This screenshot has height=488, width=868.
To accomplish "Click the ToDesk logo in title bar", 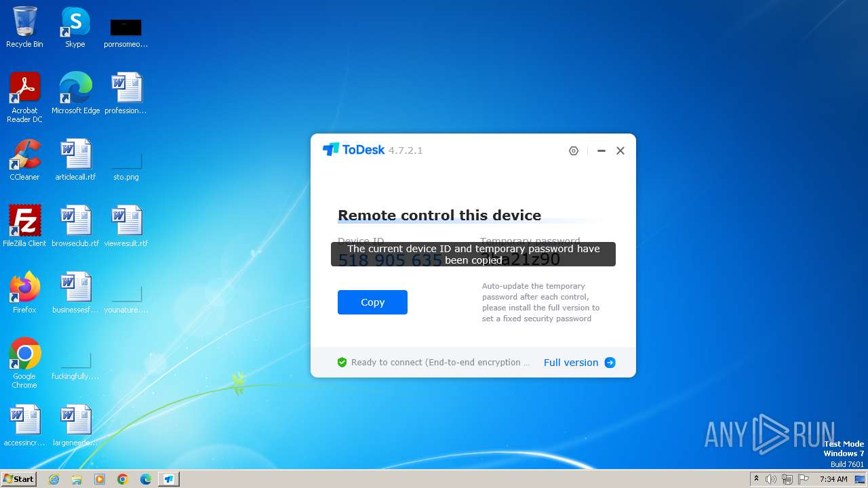I will click(353, 150).
